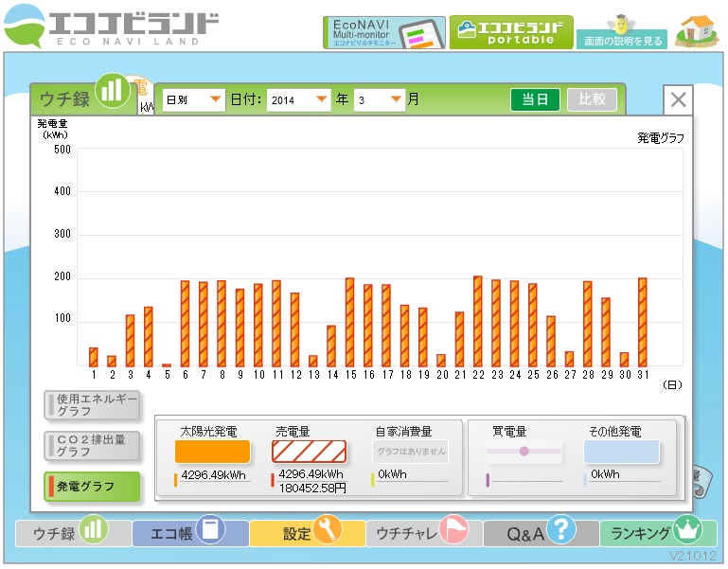728x569 pixels.
Task: Select the partially hidden 電 kW tab
Action: tap(144, 96)
